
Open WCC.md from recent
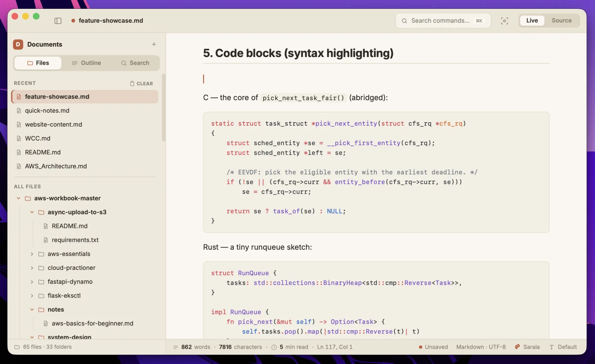tap(85, 138)
